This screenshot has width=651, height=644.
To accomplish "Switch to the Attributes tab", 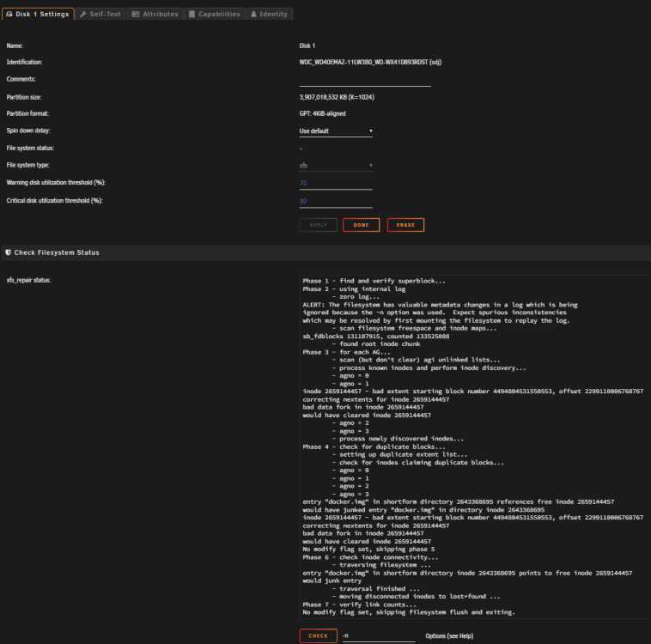I will point(155,14).
